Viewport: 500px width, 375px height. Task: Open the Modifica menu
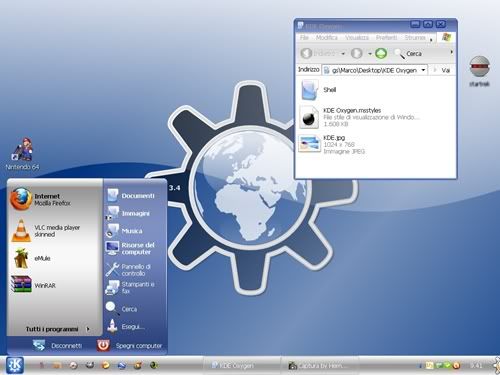[x=327, y=38]
